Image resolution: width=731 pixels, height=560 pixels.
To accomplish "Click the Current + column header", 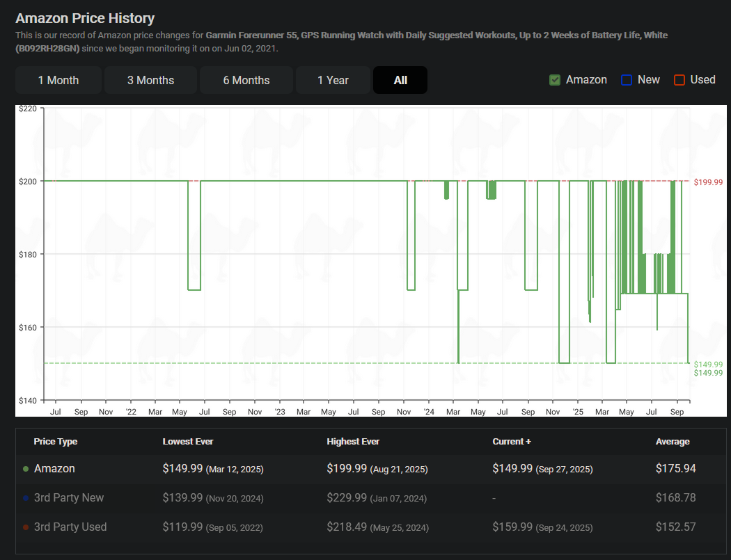I will (x=512, y=442).
